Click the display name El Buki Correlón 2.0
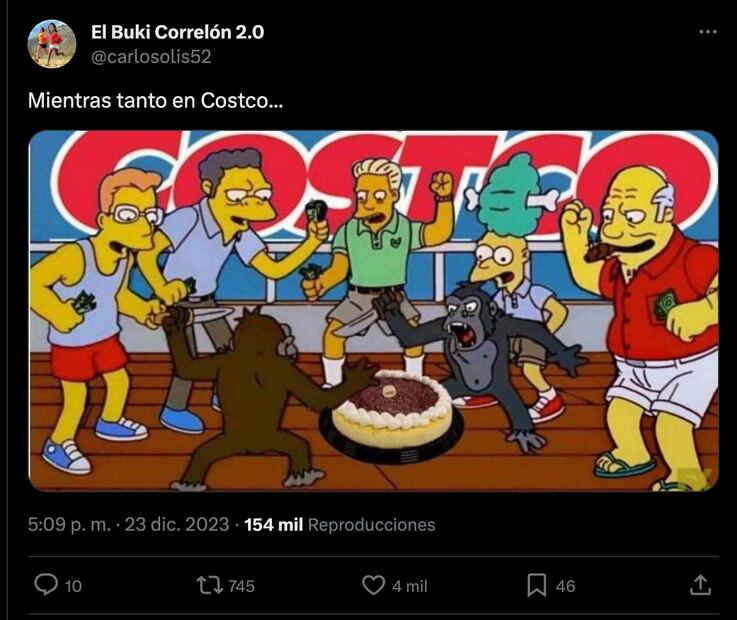 click(177, 32)
